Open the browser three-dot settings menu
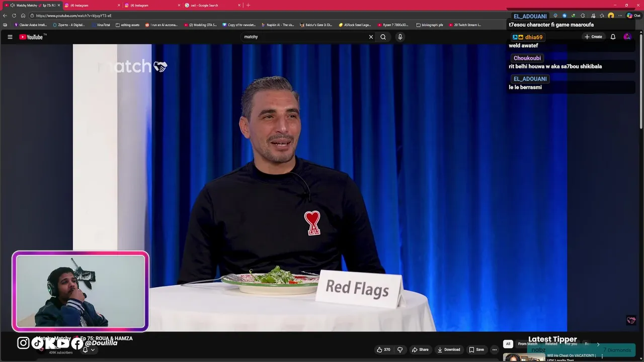 point(620,16)
